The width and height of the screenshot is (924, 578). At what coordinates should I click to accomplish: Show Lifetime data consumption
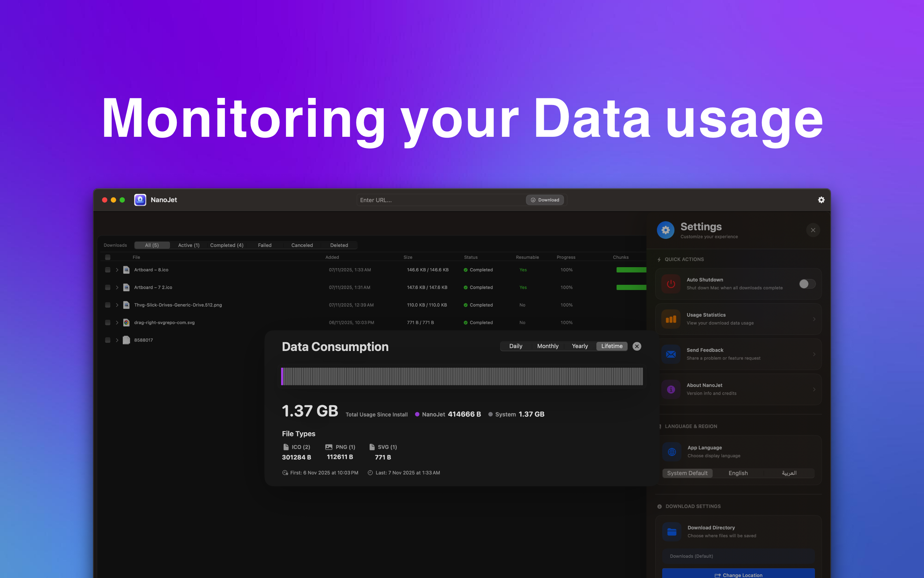(612, 346)
